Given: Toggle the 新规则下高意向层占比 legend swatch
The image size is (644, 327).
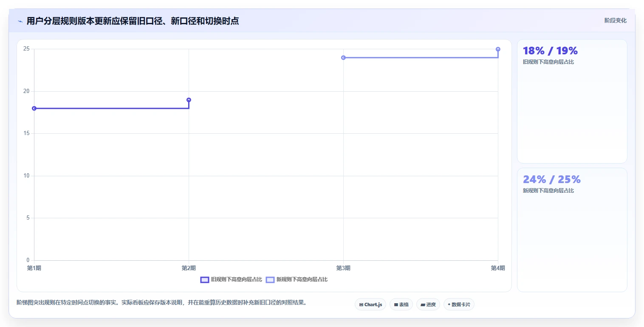Looking at the screenshot, I should [x=270, y=279].
